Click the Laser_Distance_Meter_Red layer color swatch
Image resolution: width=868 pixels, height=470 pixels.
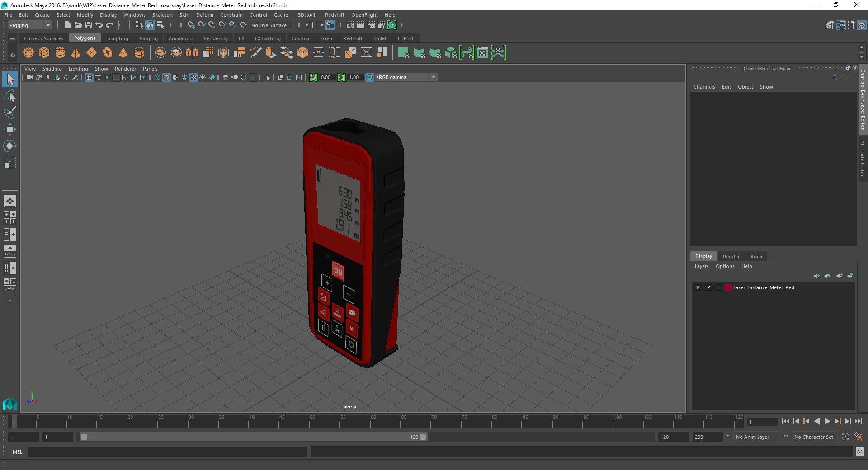[x=728, y=287]
